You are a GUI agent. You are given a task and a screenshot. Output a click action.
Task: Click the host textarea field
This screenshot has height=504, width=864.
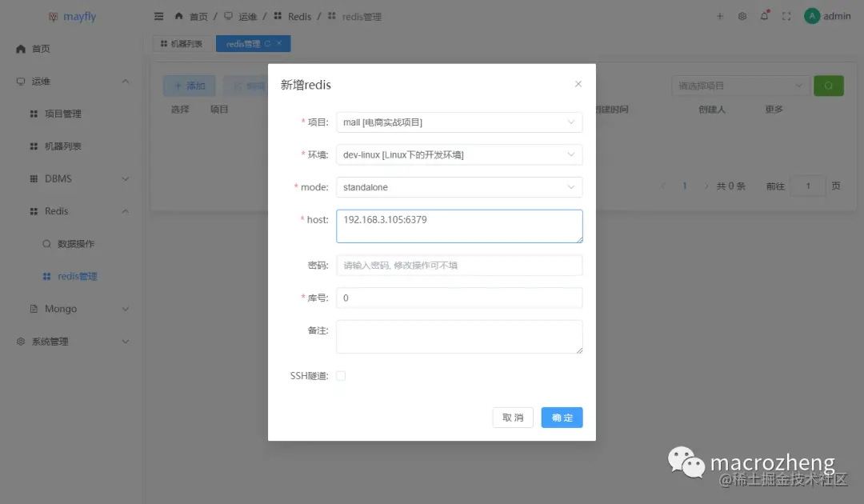tap(459, 226)
